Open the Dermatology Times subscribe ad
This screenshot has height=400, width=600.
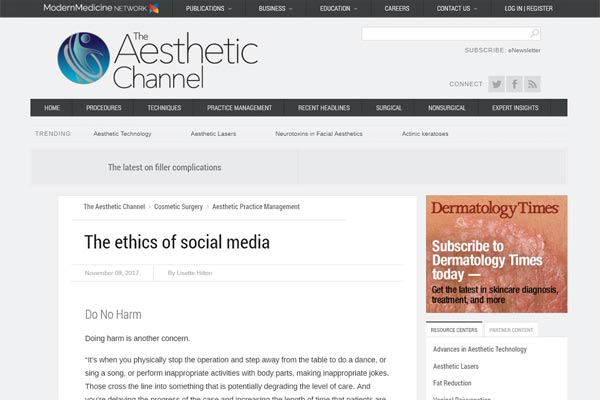coord(497,254)
